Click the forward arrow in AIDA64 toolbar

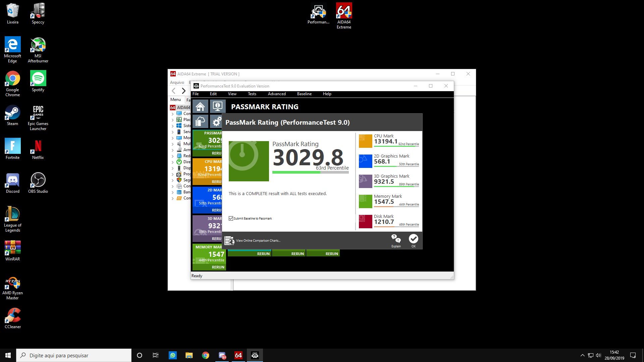point(183,90)
